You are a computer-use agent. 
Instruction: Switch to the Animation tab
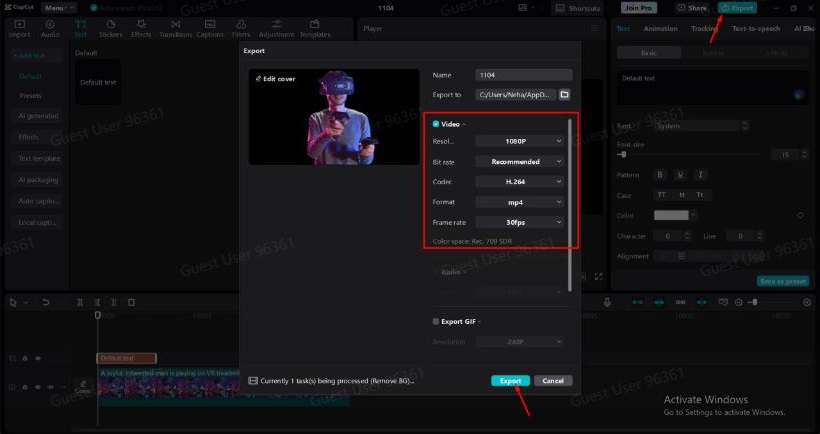click(x=660, y=28)
